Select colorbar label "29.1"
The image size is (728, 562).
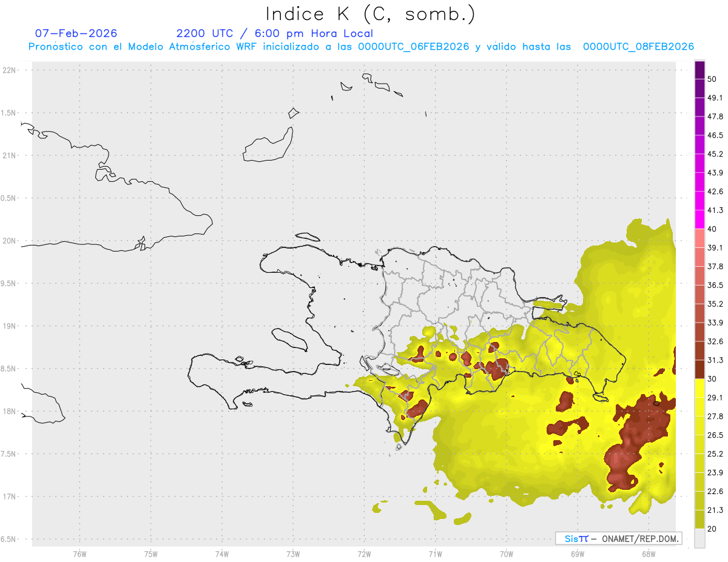click(x=715, y=398)
